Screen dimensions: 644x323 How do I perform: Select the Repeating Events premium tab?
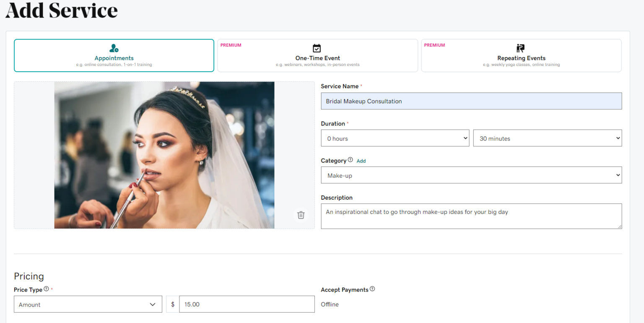pos(521,56)
